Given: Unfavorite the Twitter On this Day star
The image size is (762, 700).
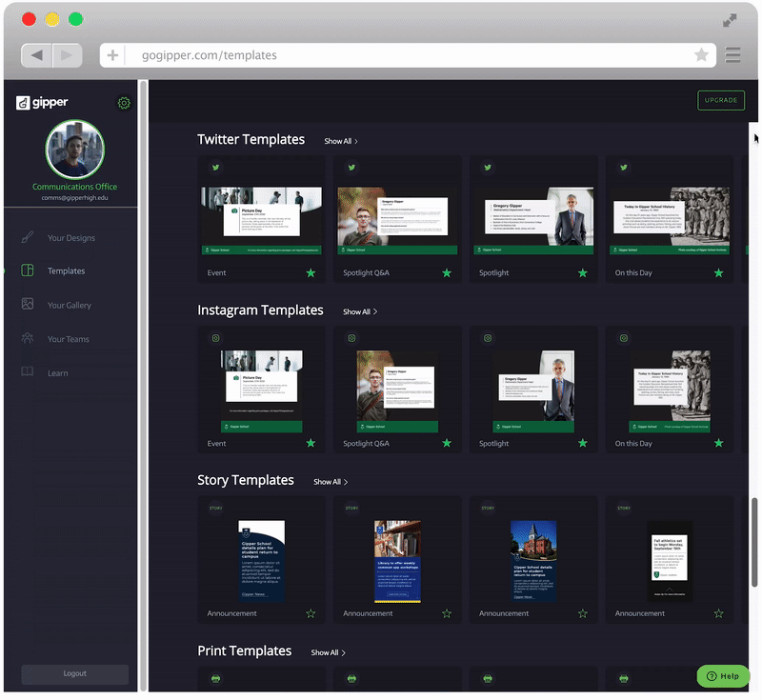Looking at the screenshot, I should tap(719, 273).
